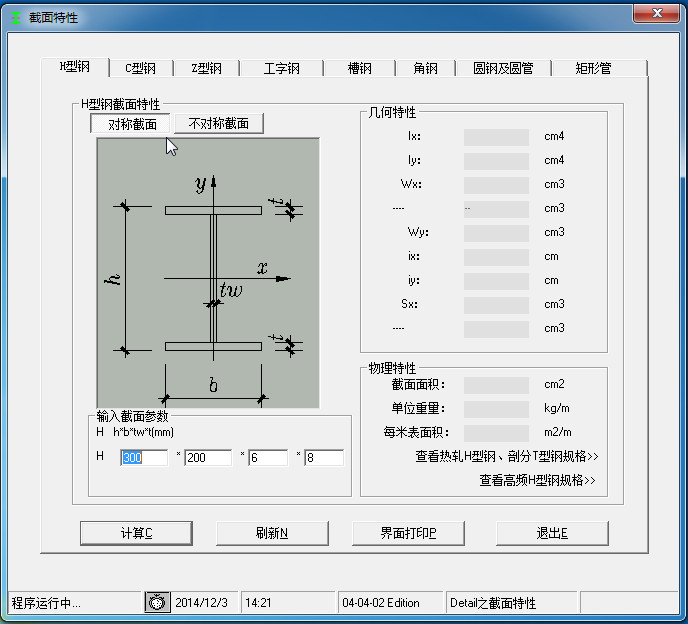
Task: Click the 04-04-02 Edition status text
Action: (x=381, y=603)
